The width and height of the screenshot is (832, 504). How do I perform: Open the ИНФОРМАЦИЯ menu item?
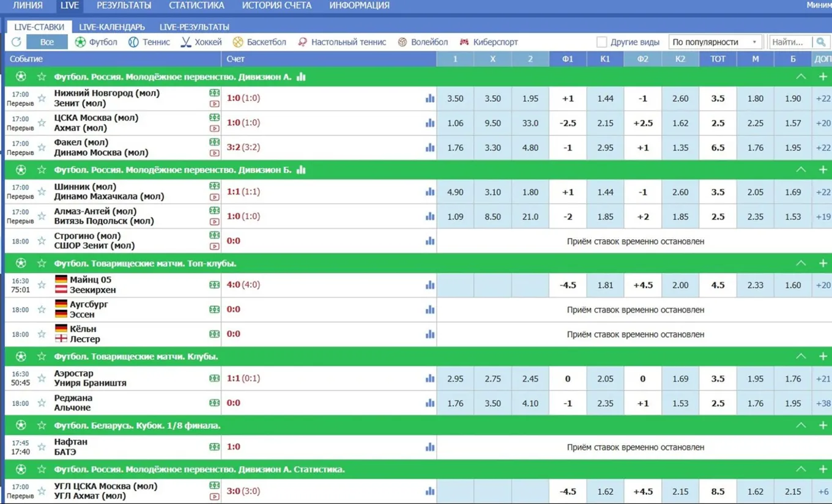[359, 6]
